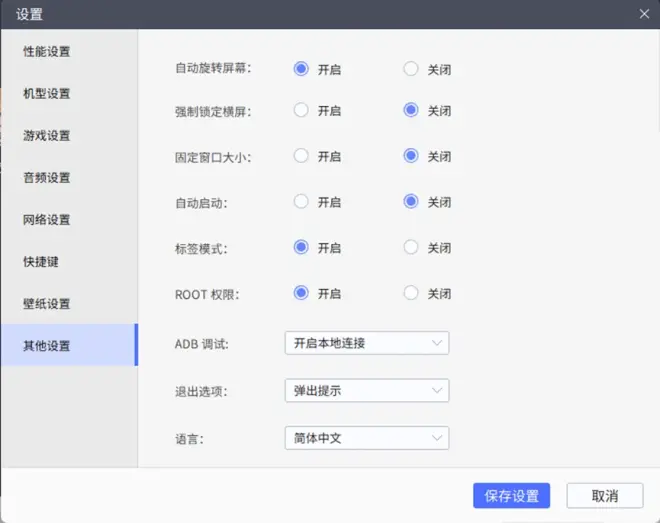Enable 标签模式 with 开启 radio
660x523 pixels.
pos(301,247)
